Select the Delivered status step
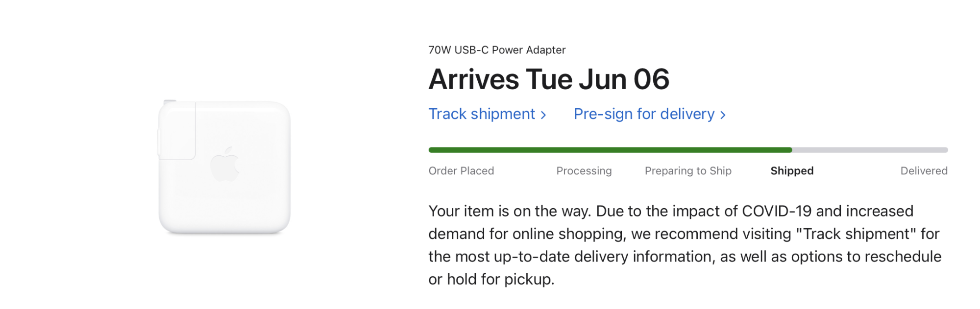This screenshot has width=980, height=309. pos(924,171)
